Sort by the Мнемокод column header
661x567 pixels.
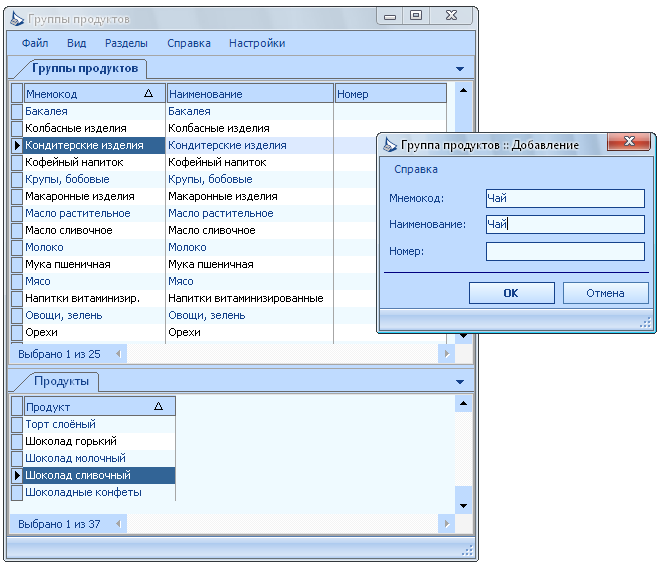[x=94, y=94]
